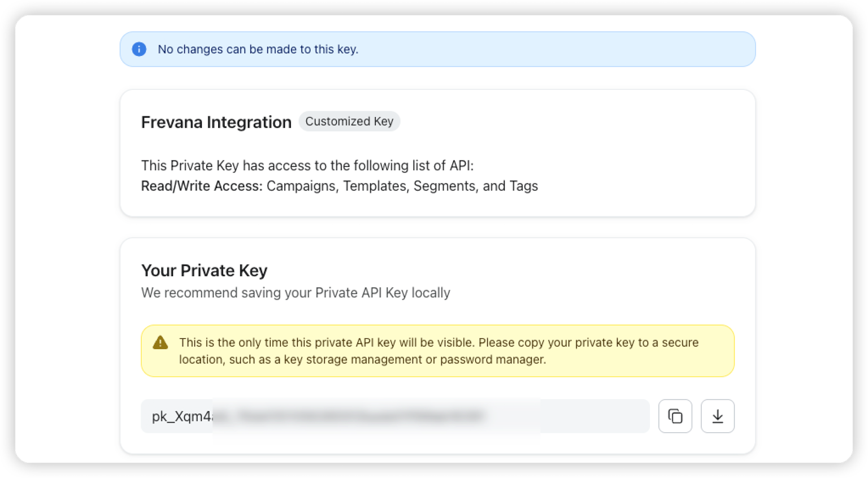Click the 'Your Private Key' heading

point(204,271)
